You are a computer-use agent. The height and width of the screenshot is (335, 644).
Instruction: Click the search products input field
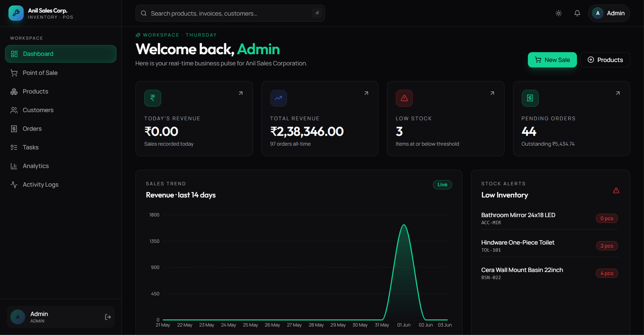click(230, 13)
